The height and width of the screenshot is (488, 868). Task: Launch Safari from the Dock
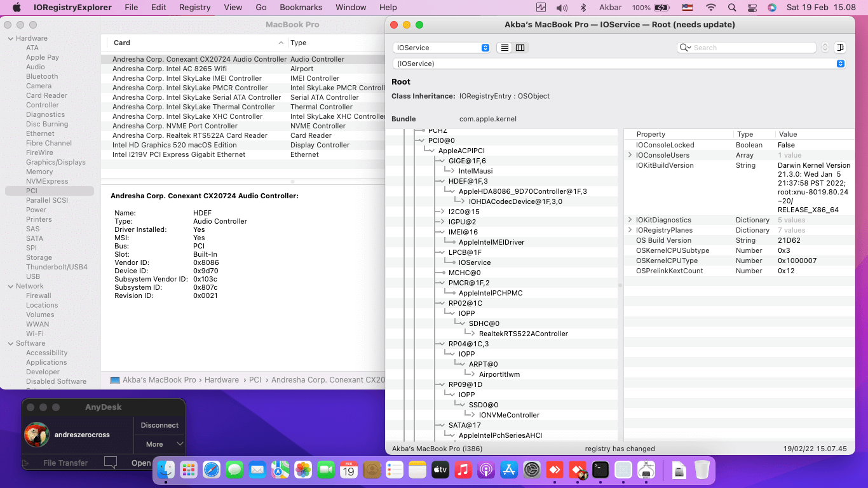pos(212,470)
